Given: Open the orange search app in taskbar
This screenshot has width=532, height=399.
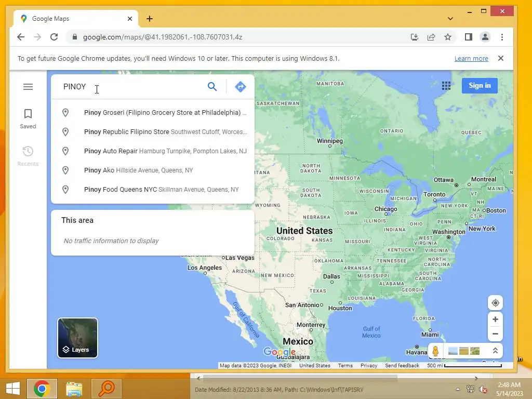Looking at the screenshot, I should (106, 388).
